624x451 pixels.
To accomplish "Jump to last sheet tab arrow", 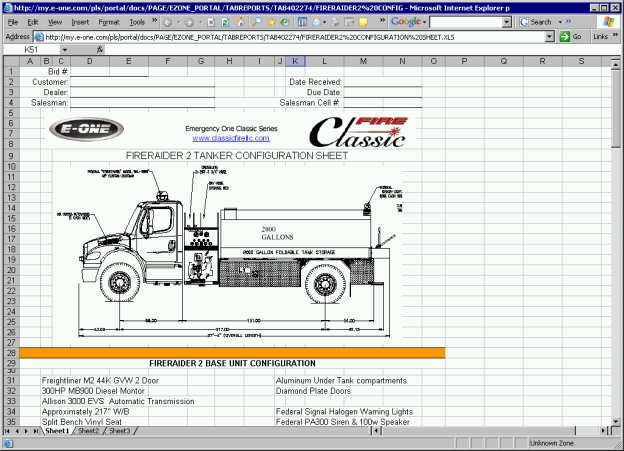I will 36,431.
